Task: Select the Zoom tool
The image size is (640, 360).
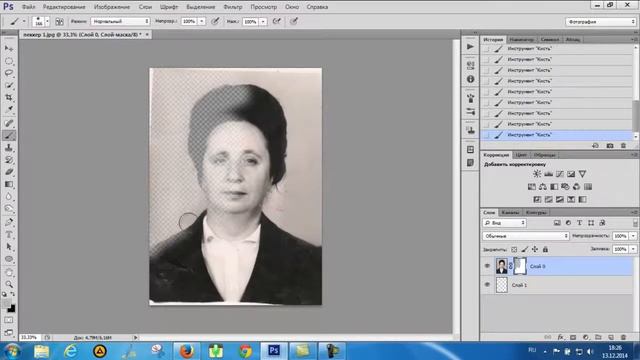Action: (x=9, y=284)
